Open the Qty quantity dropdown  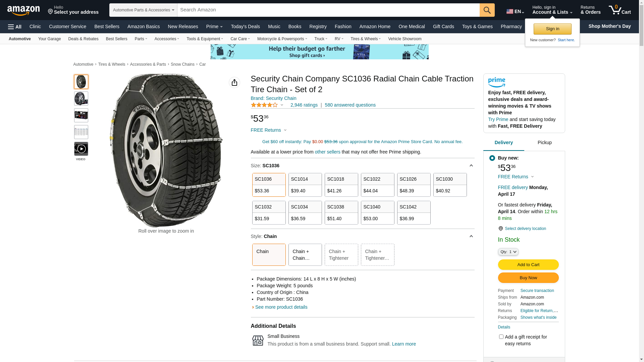[x=508, y=252]
